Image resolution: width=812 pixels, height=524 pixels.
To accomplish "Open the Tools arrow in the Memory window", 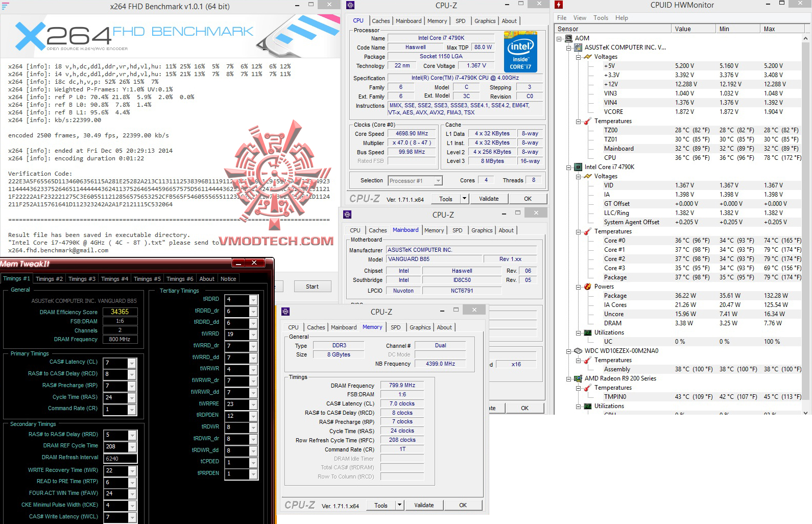I will (x=399, y=505).
